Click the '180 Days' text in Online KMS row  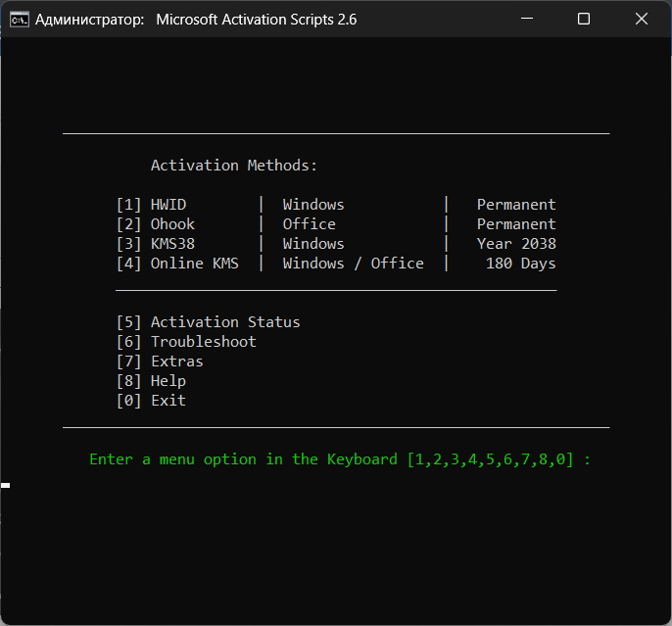pyautogui.click(x=520, y=264)
